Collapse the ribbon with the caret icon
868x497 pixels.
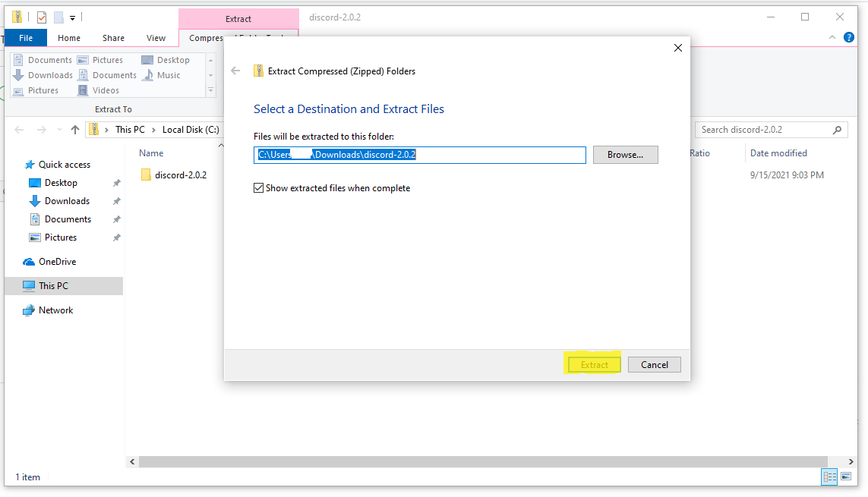[832, 37]
